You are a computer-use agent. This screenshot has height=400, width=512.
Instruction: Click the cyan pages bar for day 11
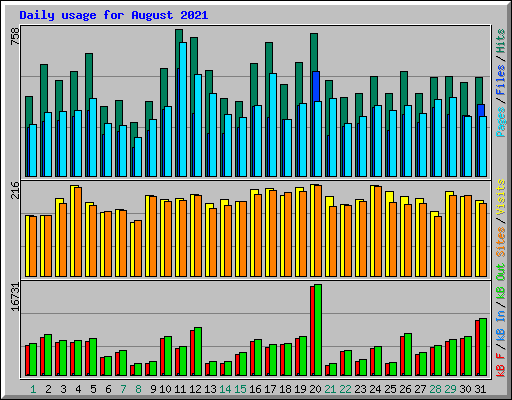(183, 109)
